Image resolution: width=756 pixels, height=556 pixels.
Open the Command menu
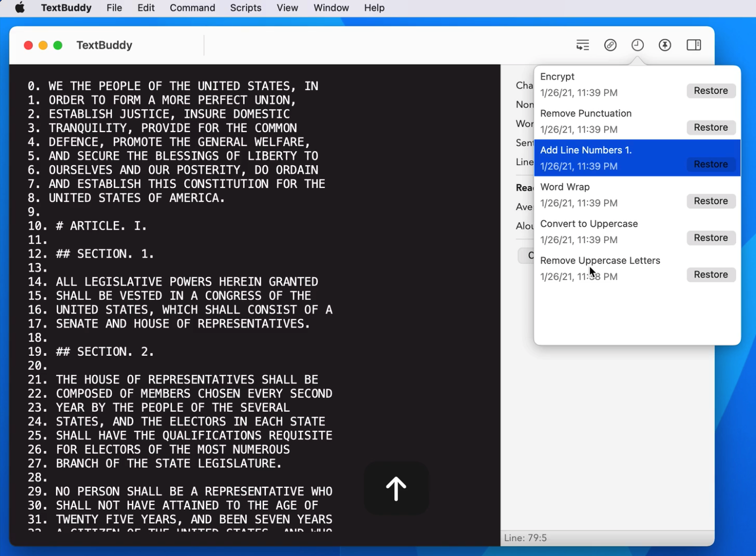coord(192,8)
